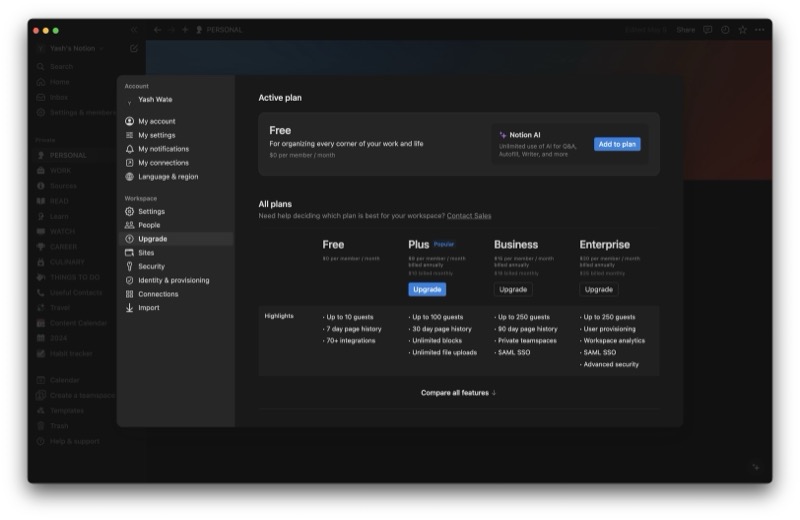Open My notifications bell icon
800x520 pixels.
130,149
